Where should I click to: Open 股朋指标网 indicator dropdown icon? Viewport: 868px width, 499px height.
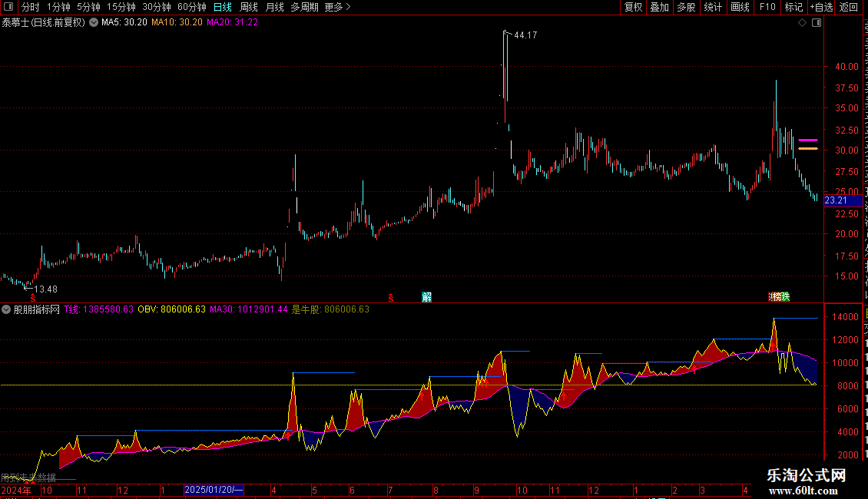click(5, 309)
